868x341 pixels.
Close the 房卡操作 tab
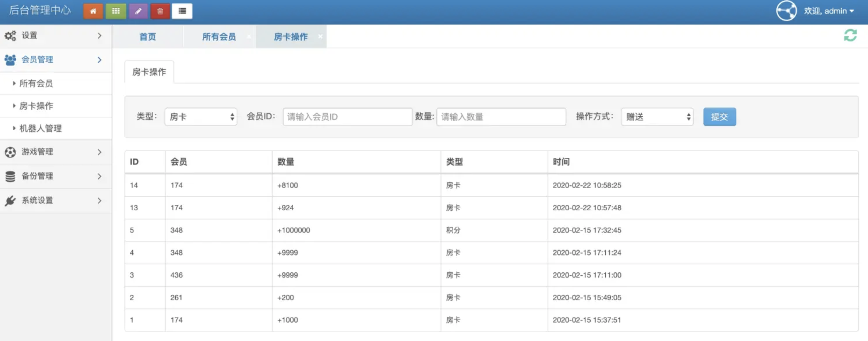320,36
